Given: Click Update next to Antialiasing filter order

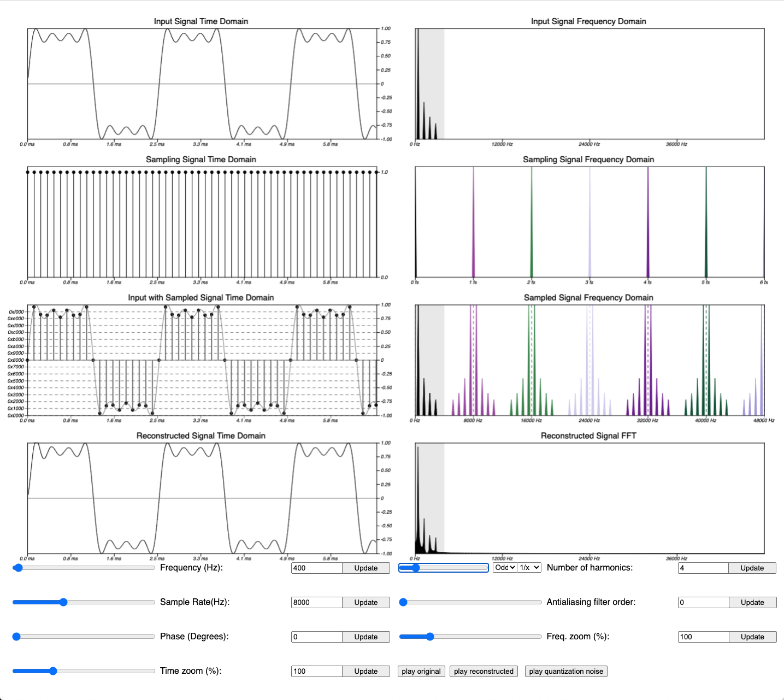Looking at the screenshot, I should coord(752,602).
